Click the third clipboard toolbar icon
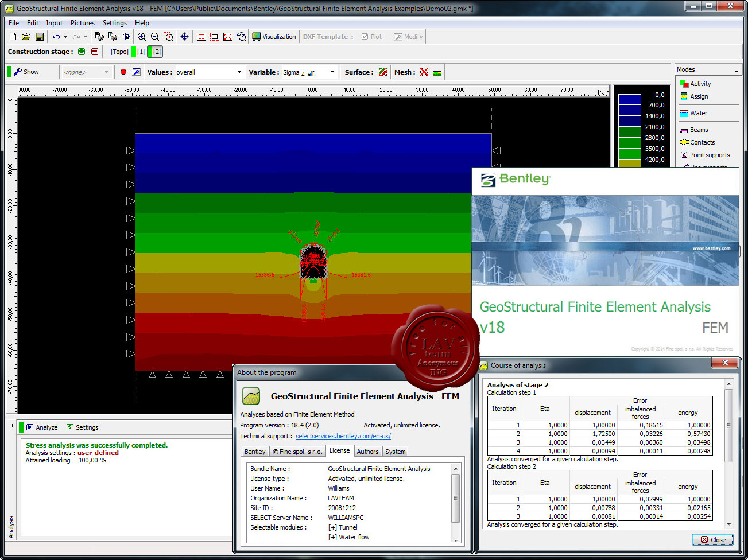Viewport: 748px width, 560px height. (126, 37)
